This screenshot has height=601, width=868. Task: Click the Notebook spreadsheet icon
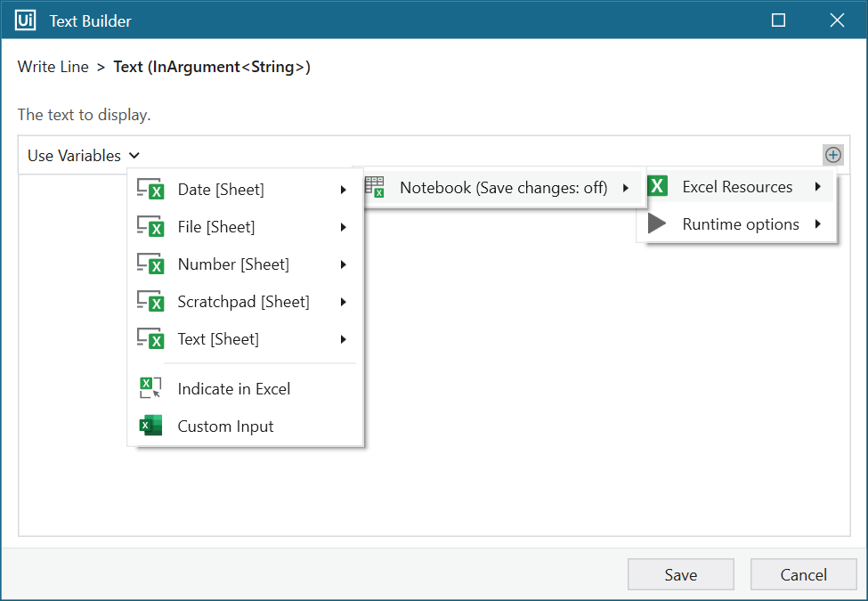point(375,187)
